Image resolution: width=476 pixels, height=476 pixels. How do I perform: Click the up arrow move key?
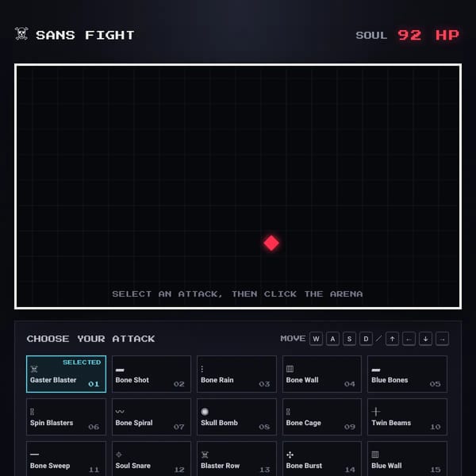tap(392, 339)
